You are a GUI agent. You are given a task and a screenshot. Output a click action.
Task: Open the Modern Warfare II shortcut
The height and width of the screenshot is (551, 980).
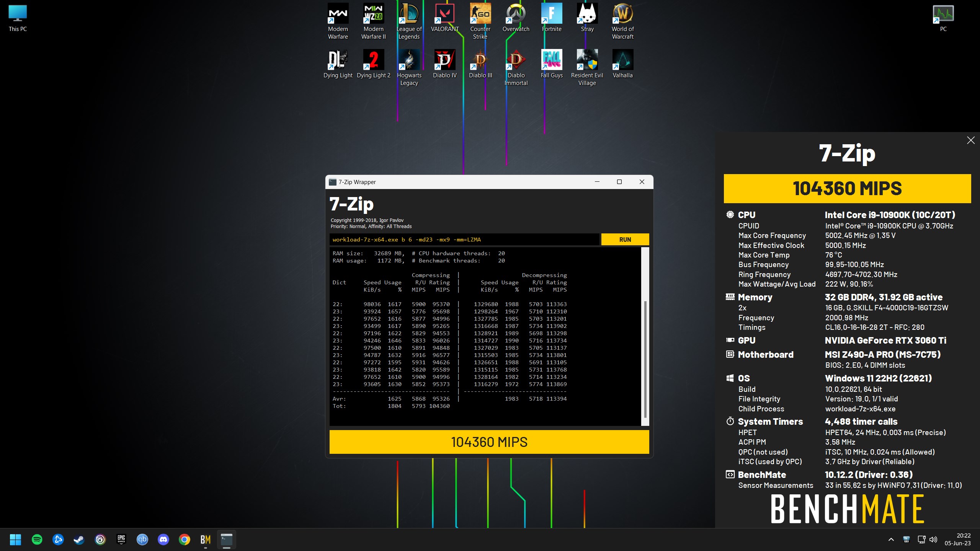pyautogui.click(x=374, y=21)
